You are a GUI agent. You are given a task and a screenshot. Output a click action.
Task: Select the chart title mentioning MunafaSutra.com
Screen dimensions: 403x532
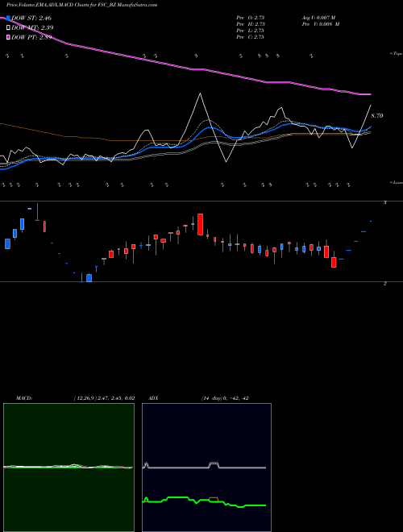(x=81, y=6)
